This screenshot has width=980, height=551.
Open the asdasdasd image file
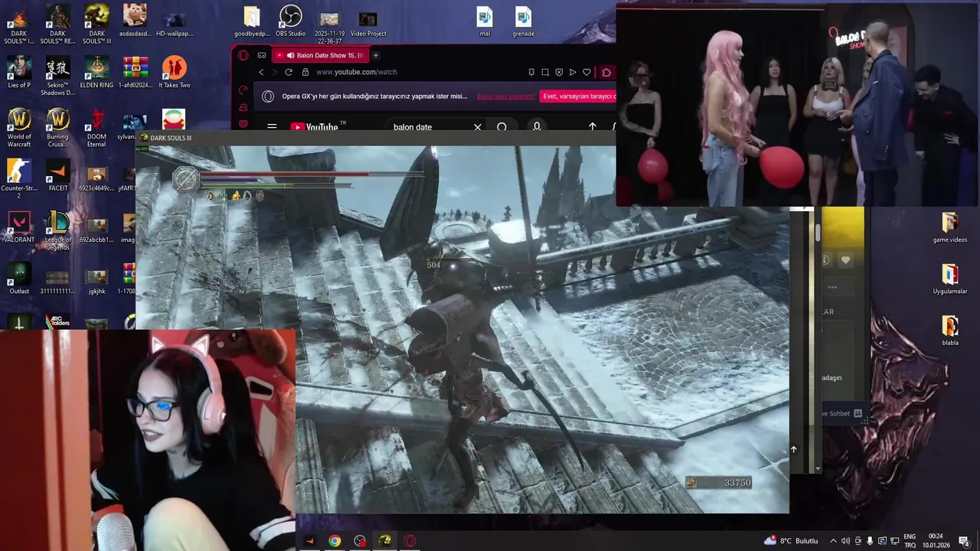point(136,21)
